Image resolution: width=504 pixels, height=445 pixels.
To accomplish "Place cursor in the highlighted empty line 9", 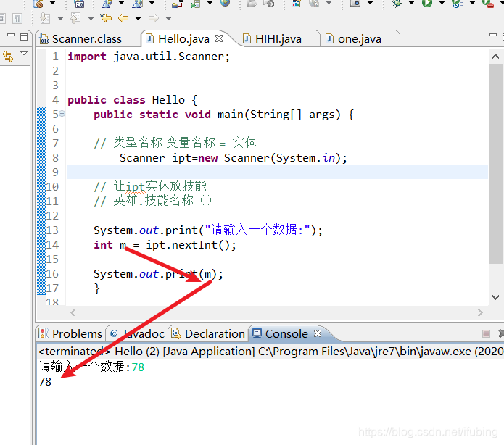I will pyautogui.click(x=278, y=172).
